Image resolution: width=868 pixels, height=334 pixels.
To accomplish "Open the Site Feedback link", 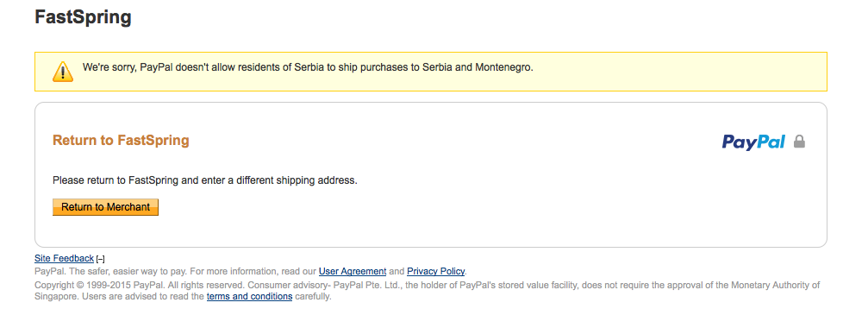I will [x=64, y=258].
